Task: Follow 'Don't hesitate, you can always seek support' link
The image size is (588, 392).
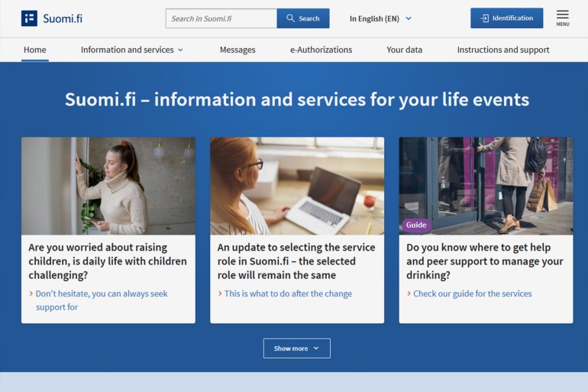Action: (102, 300)
